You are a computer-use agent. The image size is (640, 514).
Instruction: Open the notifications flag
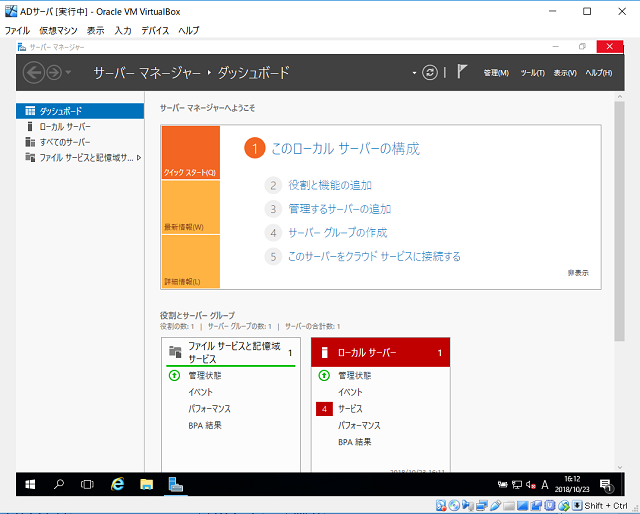461,72
